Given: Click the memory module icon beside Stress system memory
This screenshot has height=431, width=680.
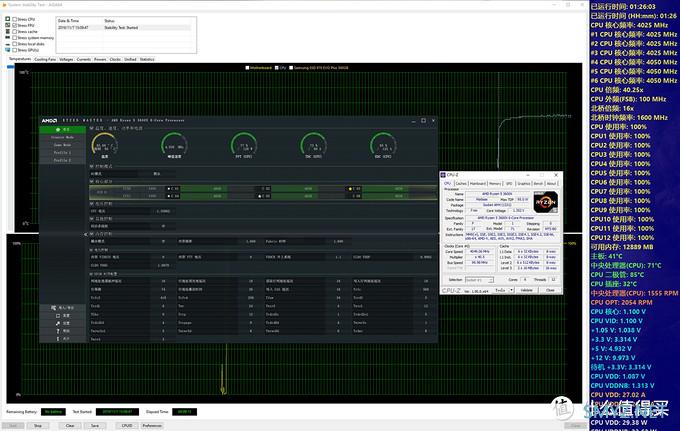Looking at the screenshot, I should pyautogui.click(x=8, y=38).
